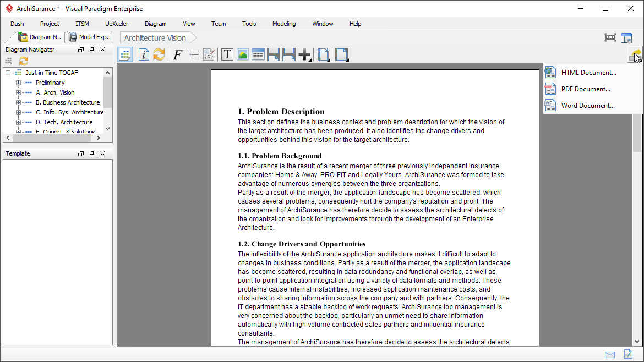Screen dimensions: 644x362
Task: Expand the B. Business Architecture node
Action: click(18, 102)
